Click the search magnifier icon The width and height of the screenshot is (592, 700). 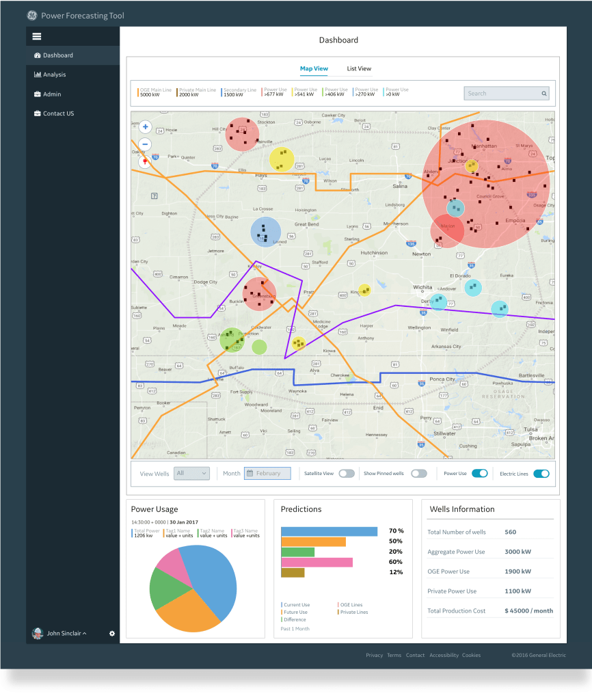544,93
